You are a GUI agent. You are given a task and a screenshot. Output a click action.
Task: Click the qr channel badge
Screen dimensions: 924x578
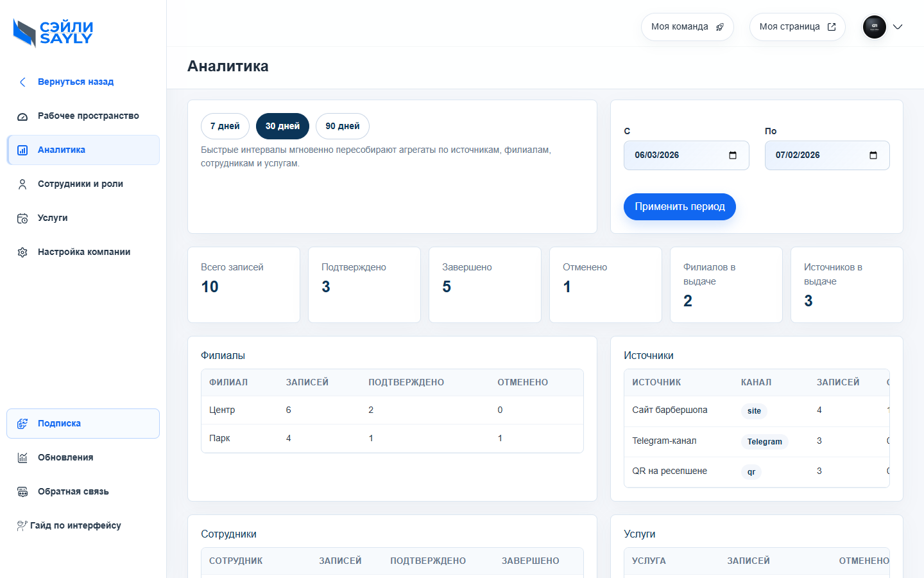tap(751, 472)
